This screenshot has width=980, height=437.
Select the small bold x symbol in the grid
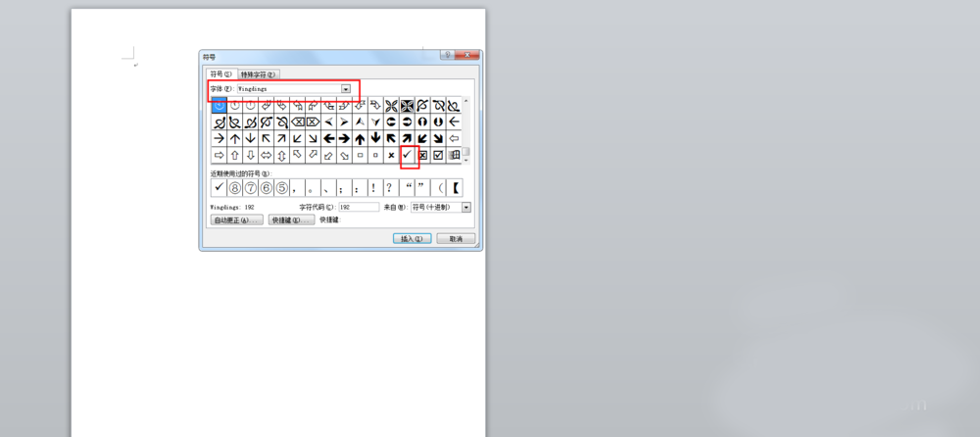click(391, 155)
